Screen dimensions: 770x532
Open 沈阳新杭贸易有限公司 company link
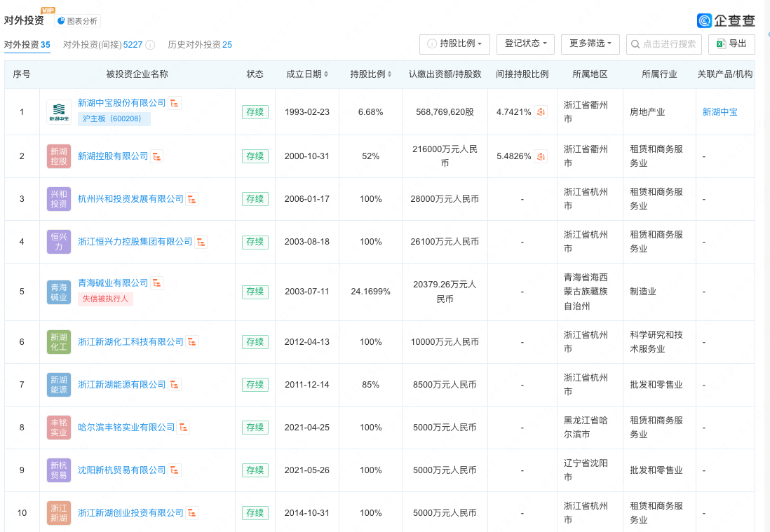pyautogui.click(x=122, y=470)
